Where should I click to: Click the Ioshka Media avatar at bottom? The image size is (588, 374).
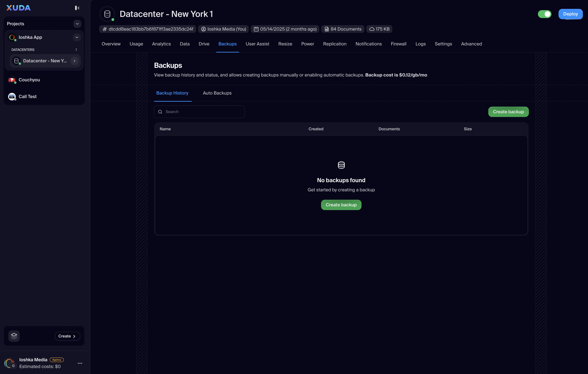[9, 363]
